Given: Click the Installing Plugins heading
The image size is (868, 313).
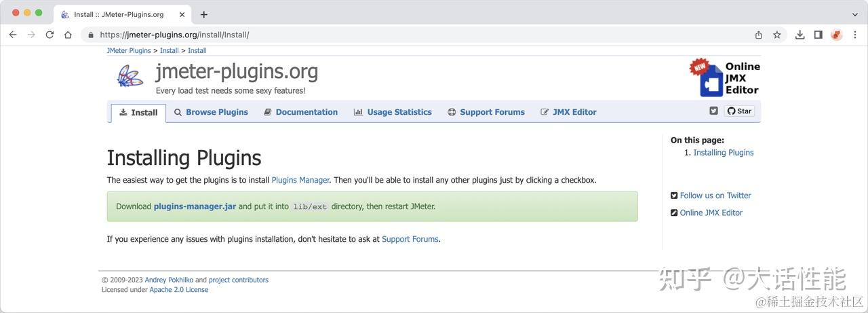Looking at the screenshot, I should coord(184,158).
